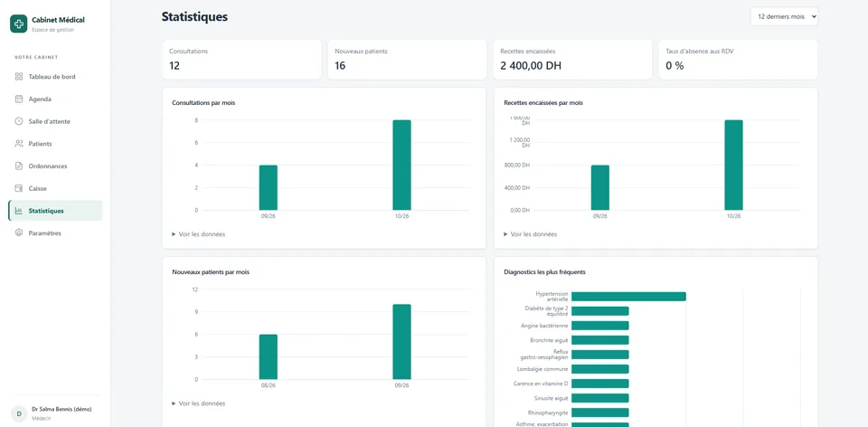The image size is (868, 427).
Task: Click the 'Nouveaux patients par mois' chart title
Action: click(x=211, y=272)
